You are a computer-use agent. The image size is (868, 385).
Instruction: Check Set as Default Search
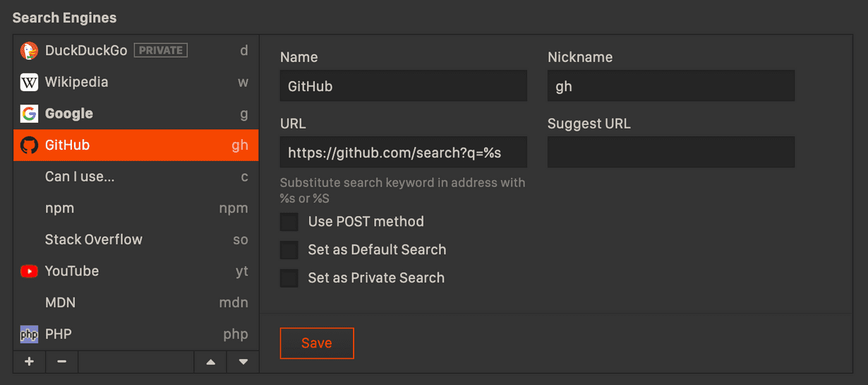(289, 250)
